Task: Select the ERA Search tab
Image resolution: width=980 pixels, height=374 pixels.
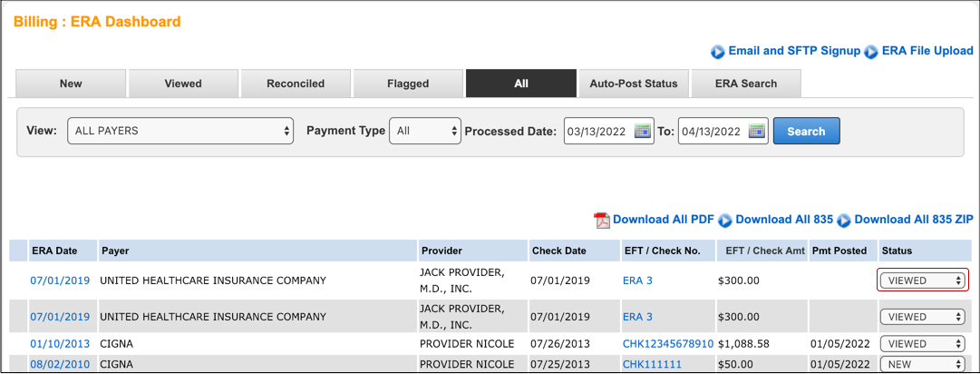Action: point(746,84)
